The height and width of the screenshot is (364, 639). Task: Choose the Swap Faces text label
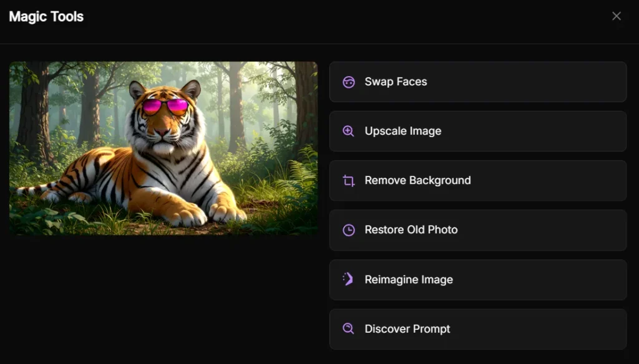(396, 82)
